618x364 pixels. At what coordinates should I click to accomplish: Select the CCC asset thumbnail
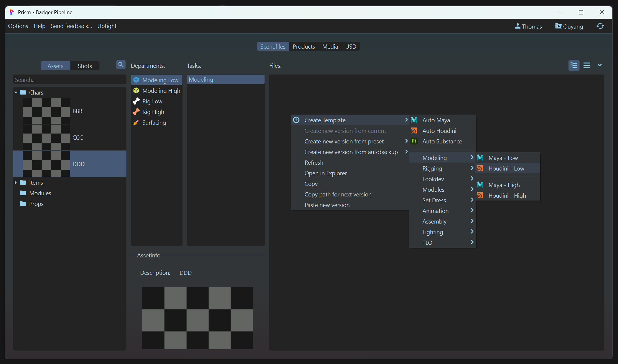(x=46, y=138)
